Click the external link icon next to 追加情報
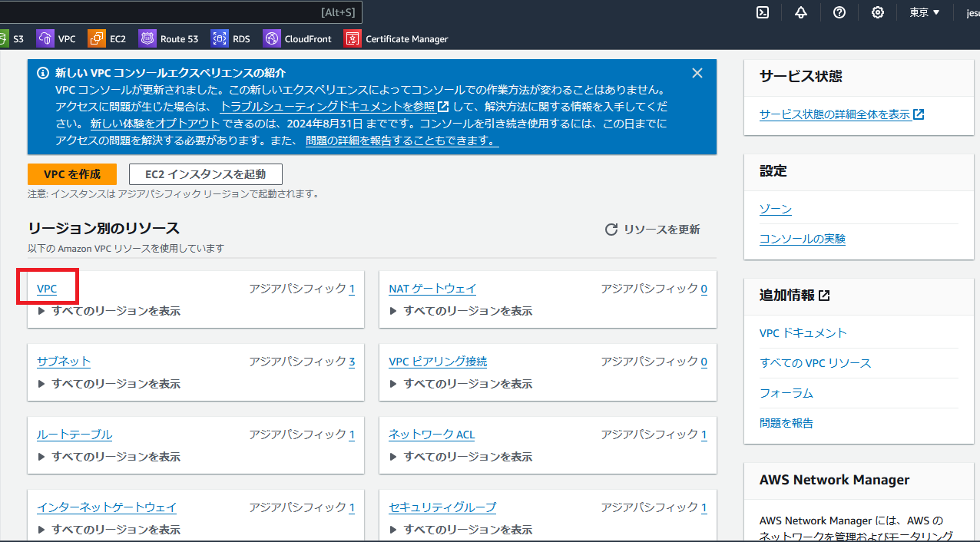This screenshot has height=542, width=980. tap(825, 296)
